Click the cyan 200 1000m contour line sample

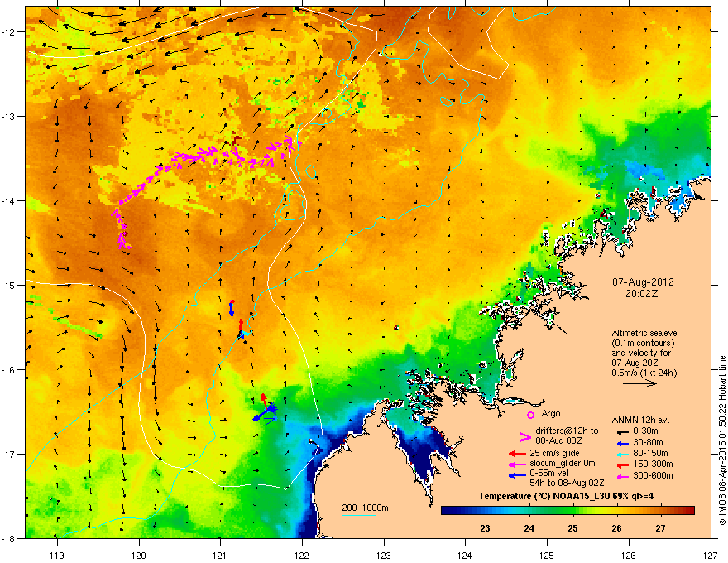coord(359,515)
